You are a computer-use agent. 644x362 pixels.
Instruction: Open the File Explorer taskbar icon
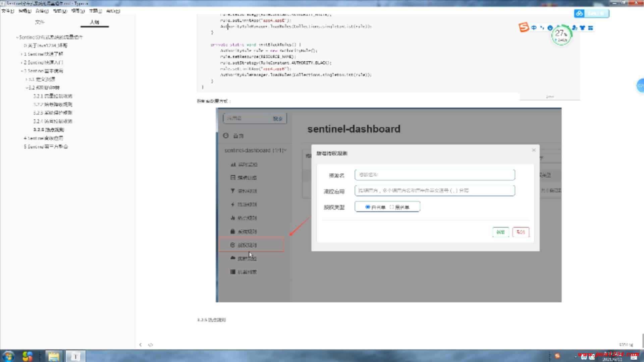(x=53, y=356)
